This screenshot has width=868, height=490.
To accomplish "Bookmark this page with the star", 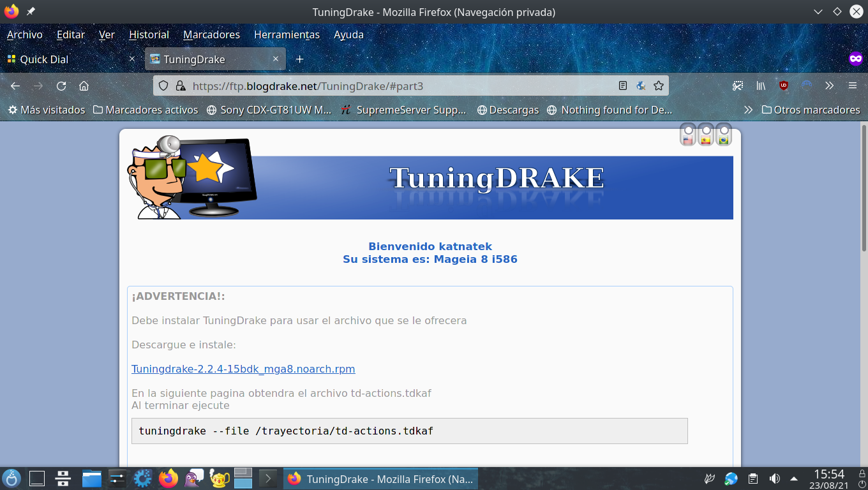I will [659, 85].
